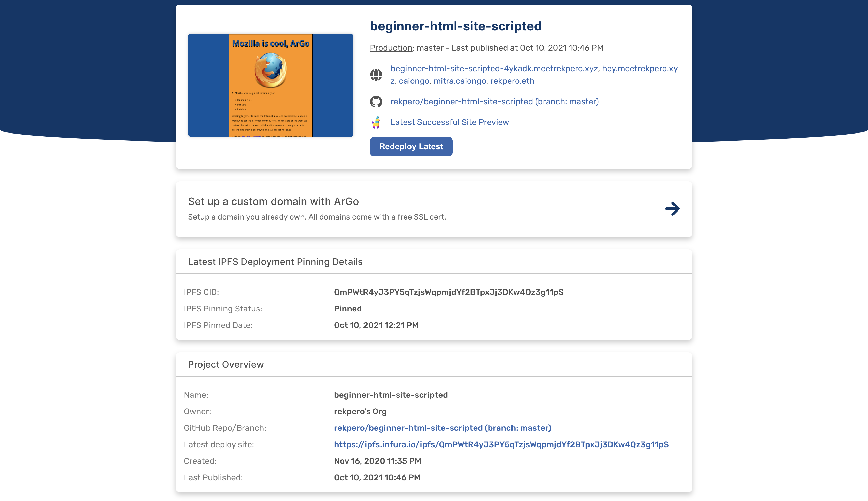
Task: Click the globe domains icon
Action: coord(376,75)
